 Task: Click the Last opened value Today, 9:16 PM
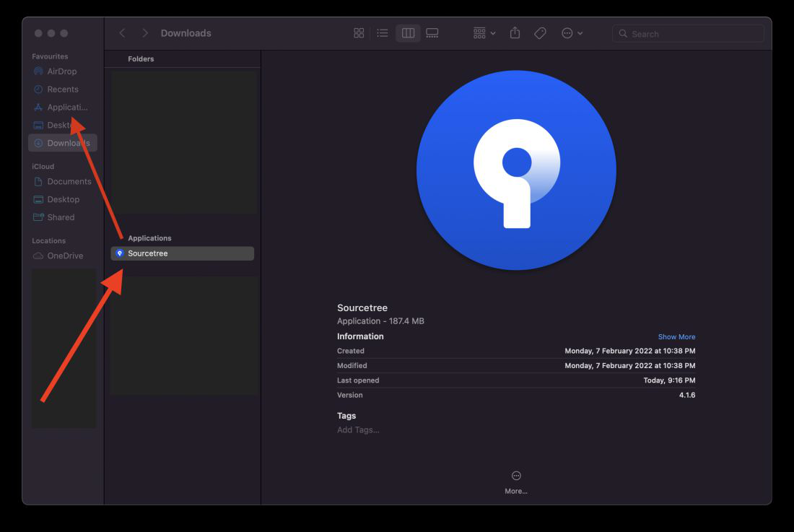(x=669, y=380)
